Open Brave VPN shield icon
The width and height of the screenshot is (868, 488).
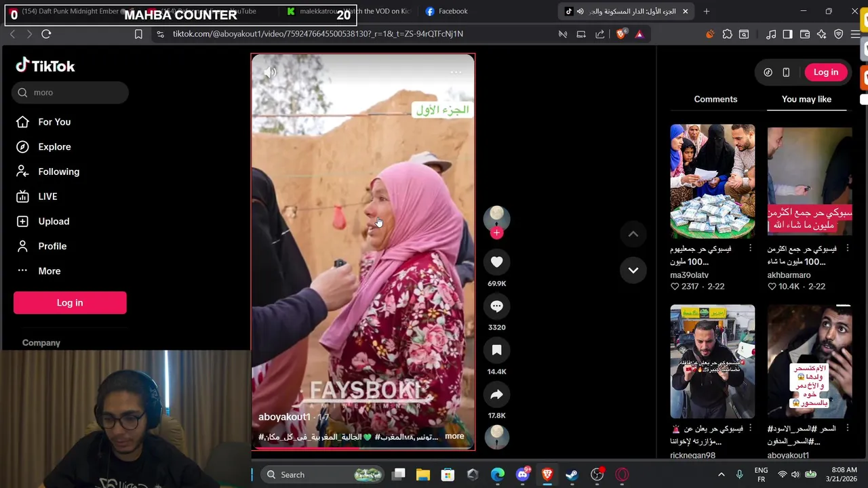[x=839, y=34]
